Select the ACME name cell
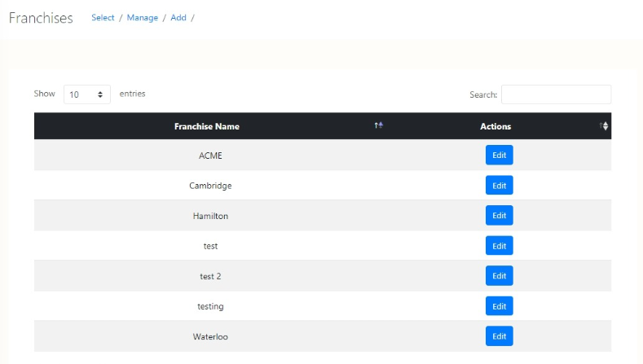The image size is (643, 364). [210, 156]
